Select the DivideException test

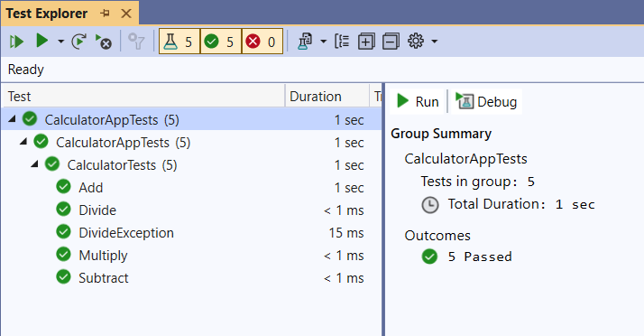click(x=191, y=233)
